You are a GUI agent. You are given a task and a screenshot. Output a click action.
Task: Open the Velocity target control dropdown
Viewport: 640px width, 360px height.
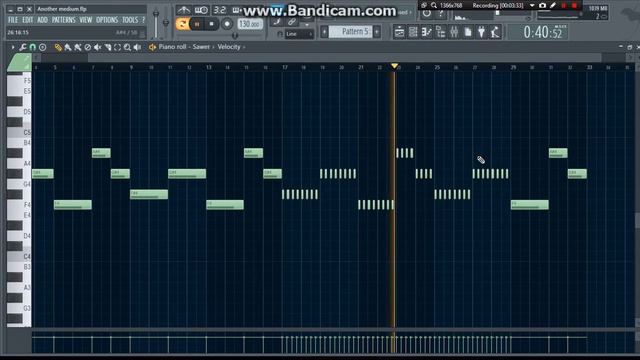pyautogui.click(x=231, y=47)
